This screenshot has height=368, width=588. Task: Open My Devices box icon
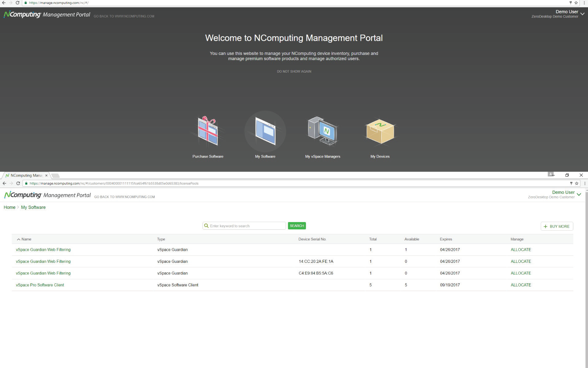click(380, 132)
